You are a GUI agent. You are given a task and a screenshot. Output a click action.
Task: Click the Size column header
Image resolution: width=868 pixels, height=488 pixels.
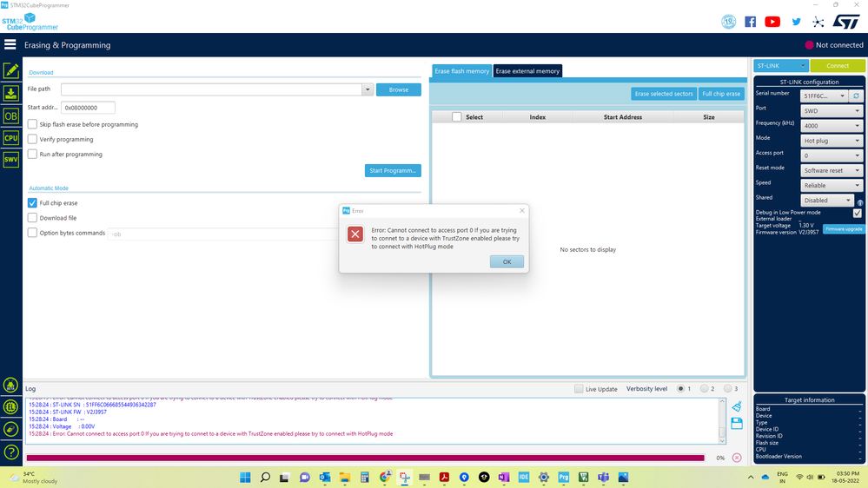(x=709, y=116)
